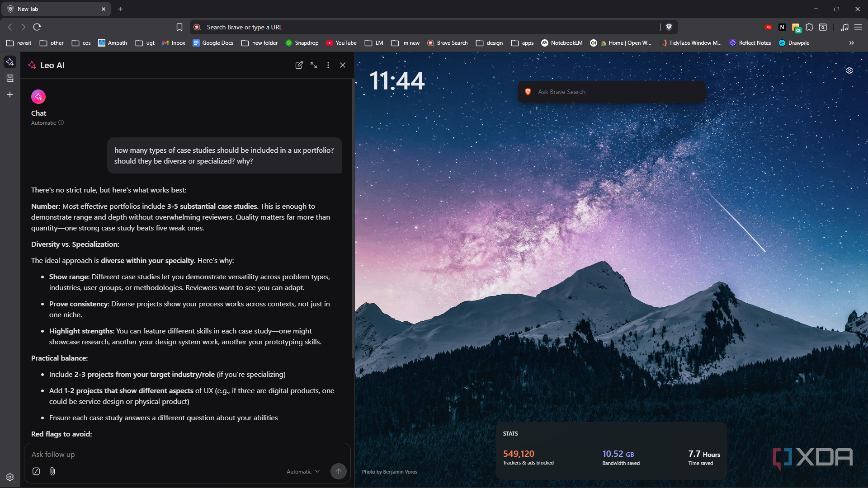
Task: Click the Ask follow up field
Action: [187, 454]
